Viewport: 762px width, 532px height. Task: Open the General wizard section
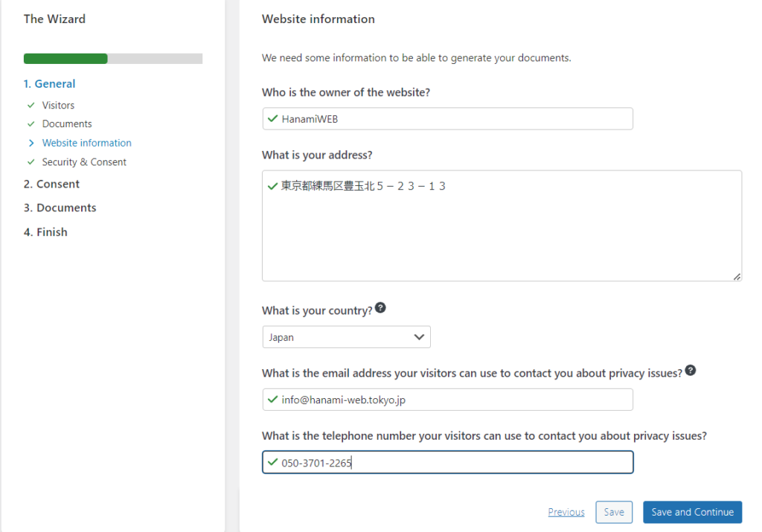[x=49, y=84]
